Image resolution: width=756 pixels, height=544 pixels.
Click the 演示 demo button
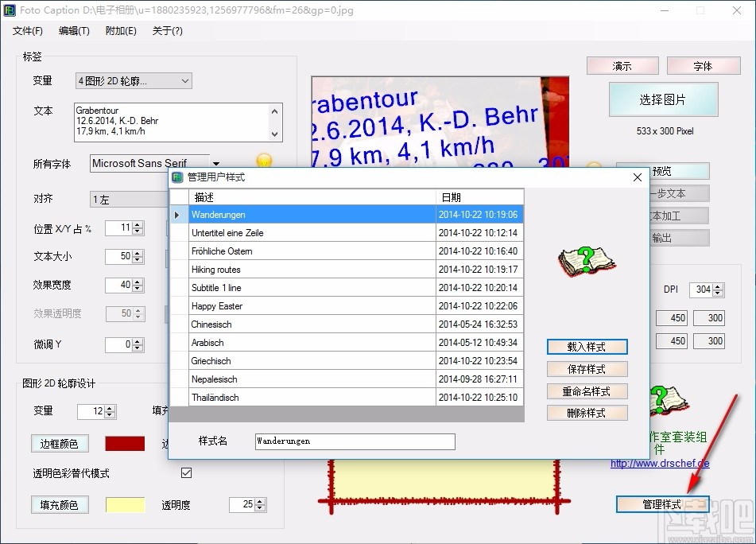[x=622, y=66]
